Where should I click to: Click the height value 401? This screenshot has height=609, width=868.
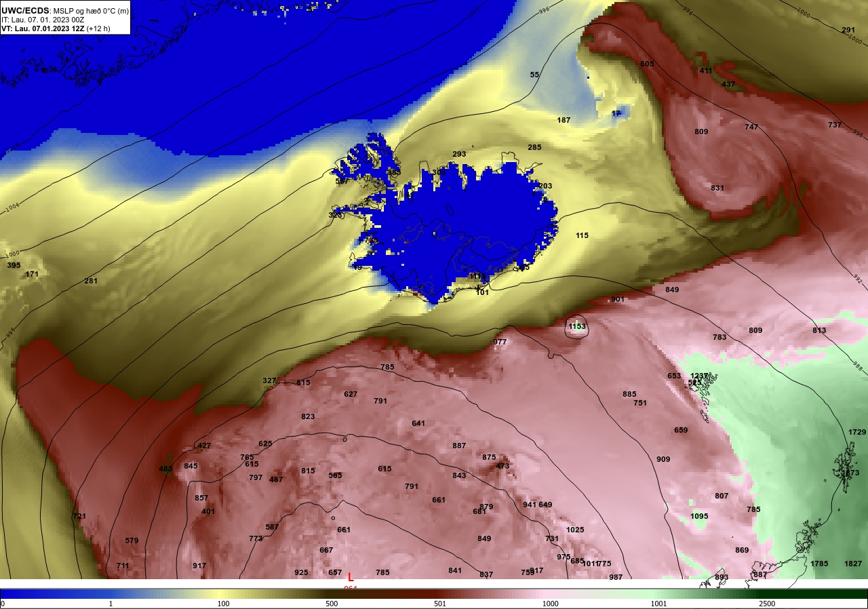click(x=208, y=511)
